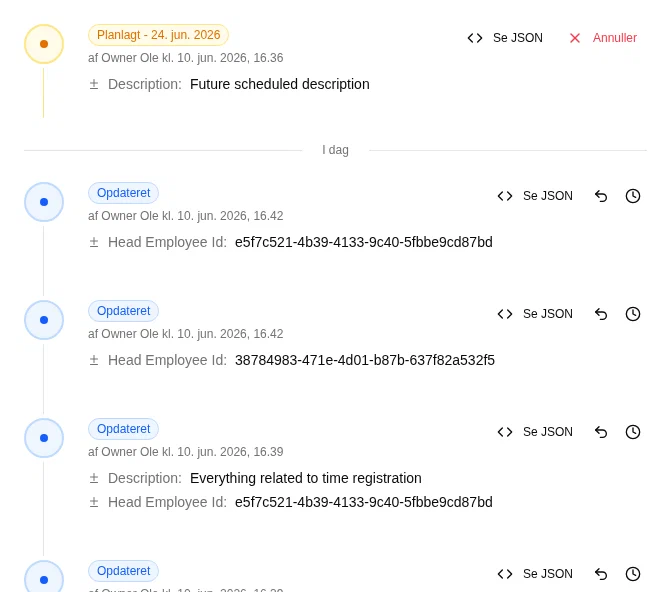The height and width of the screenshot is (592, 671).
Task: Click blue timeline marker of 38784983 entry
Action: click(x=44, y=320)
